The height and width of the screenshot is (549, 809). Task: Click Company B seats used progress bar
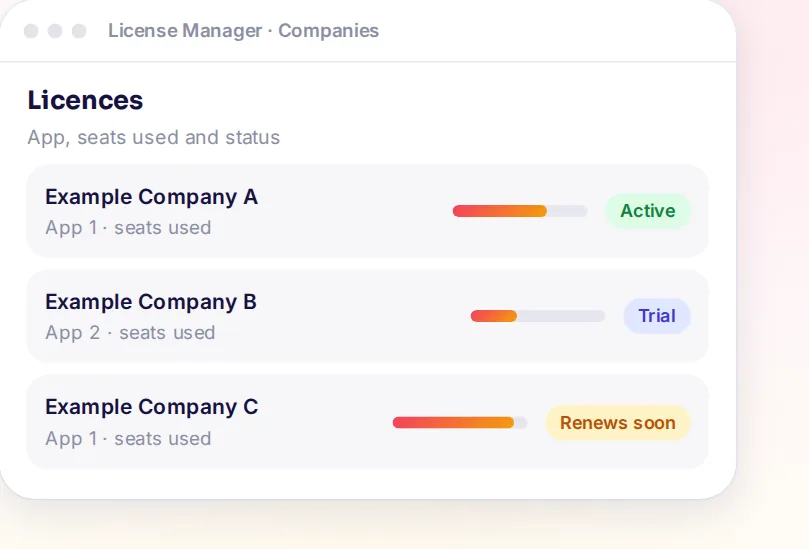coord(538,316)
